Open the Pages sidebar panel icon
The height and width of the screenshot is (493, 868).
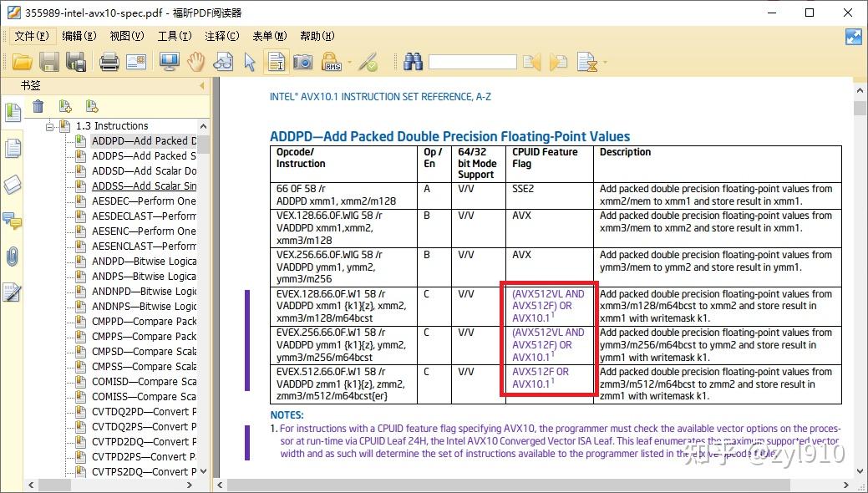[x=13, y=149]
